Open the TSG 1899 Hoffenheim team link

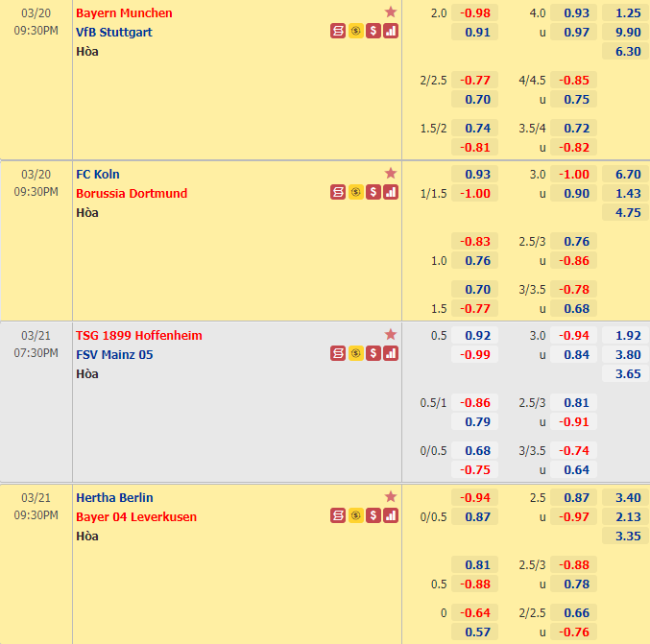(139, 336)
